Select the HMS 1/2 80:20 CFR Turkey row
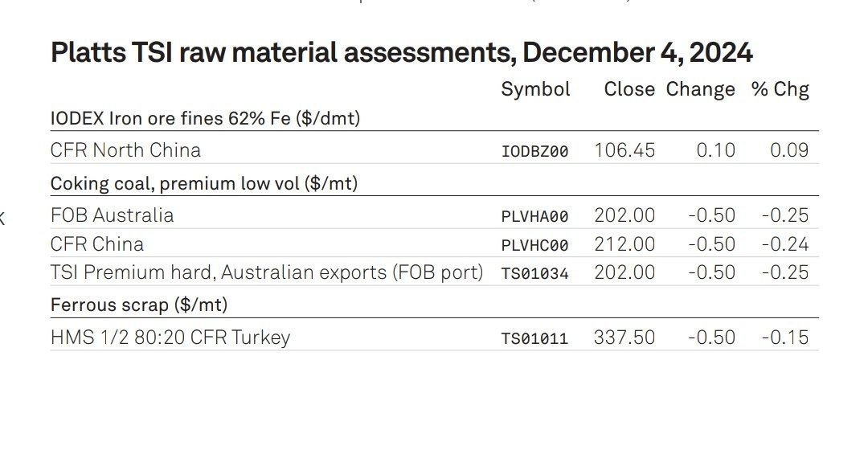868x454 pixels. pos(435,337)
